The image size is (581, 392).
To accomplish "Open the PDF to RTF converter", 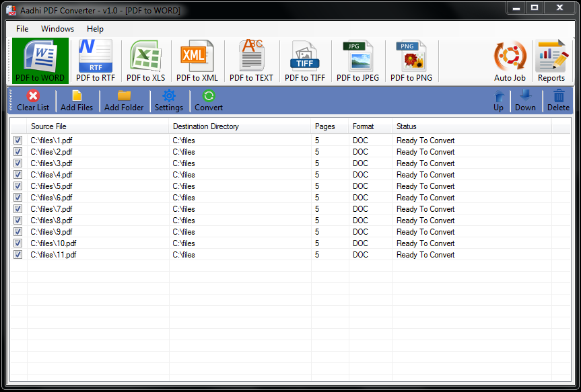I will point(96,61).
